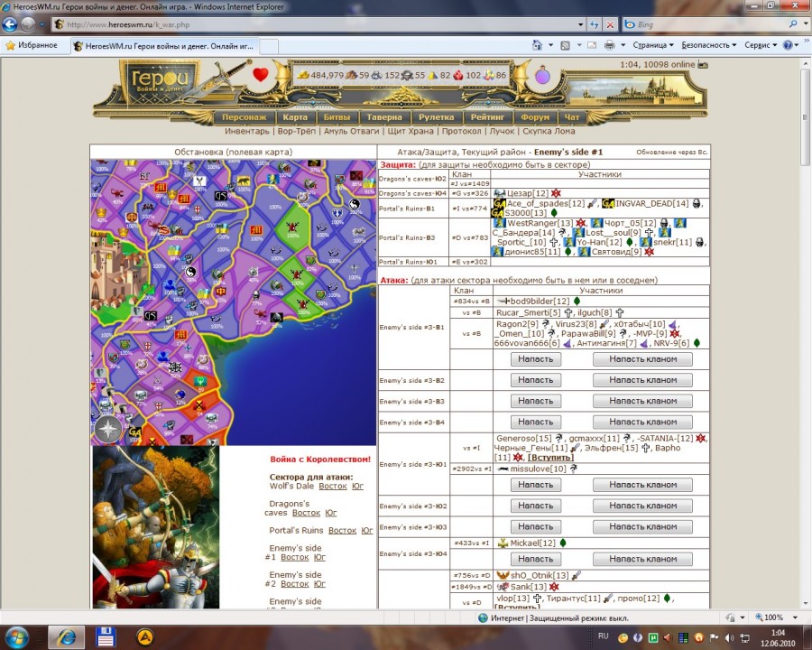Image resolution: width=812 pixels, height=650 pixels.
Task: Click the IE Help question mark icon
Action: (x=788, y=45)
